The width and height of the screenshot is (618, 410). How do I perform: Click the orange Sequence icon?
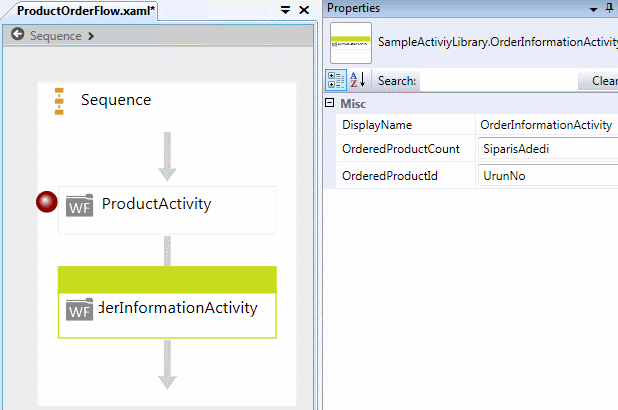pyautogui.click(x=59, y=100)
